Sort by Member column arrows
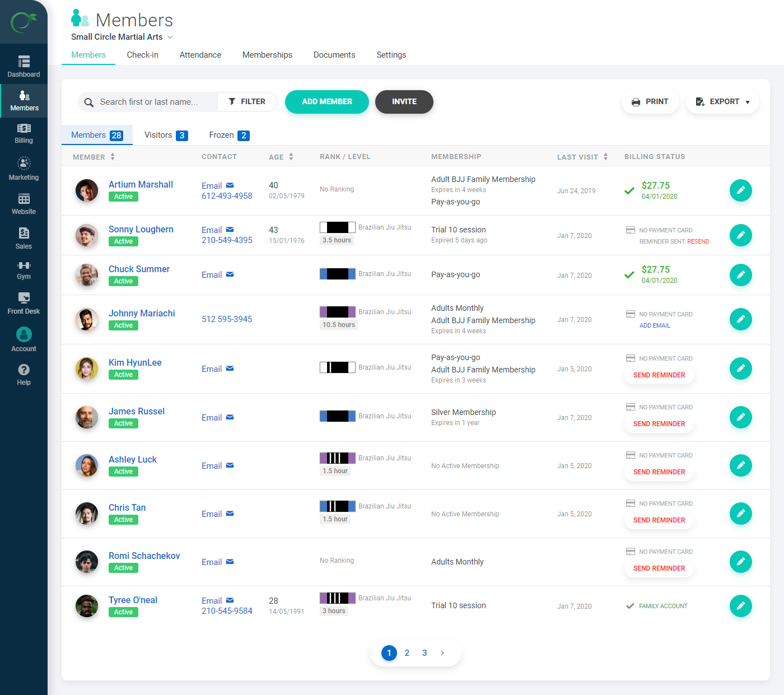784x695 pixels. point(113,157)
